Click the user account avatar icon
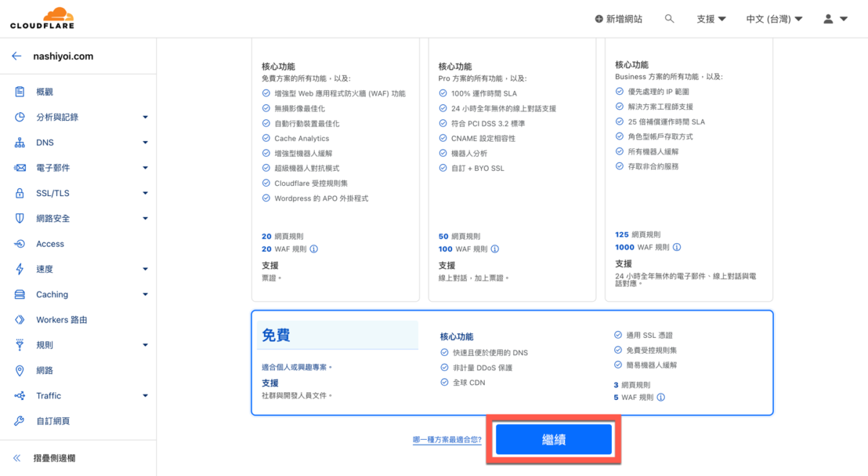Screen dimensions: 868x476 click(828, 19)
